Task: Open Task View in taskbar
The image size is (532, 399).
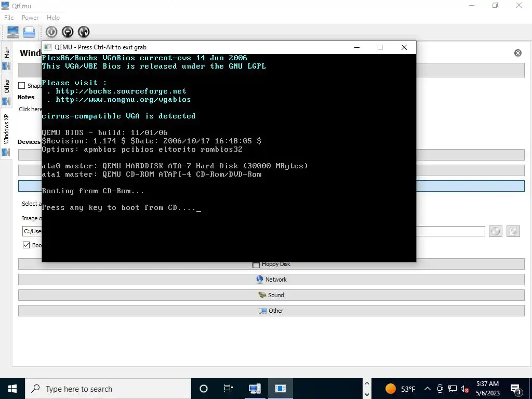Action: click(229, 389)
